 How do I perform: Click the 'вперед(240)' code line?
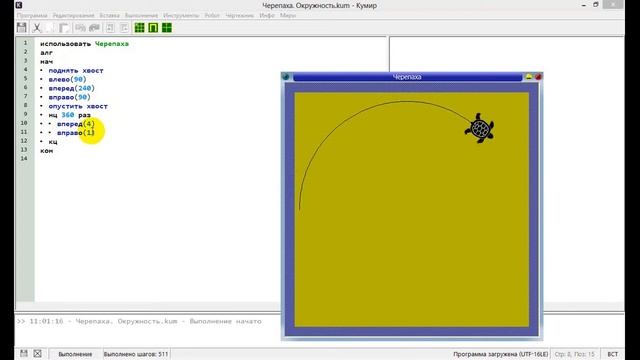[x=71, y=88]
